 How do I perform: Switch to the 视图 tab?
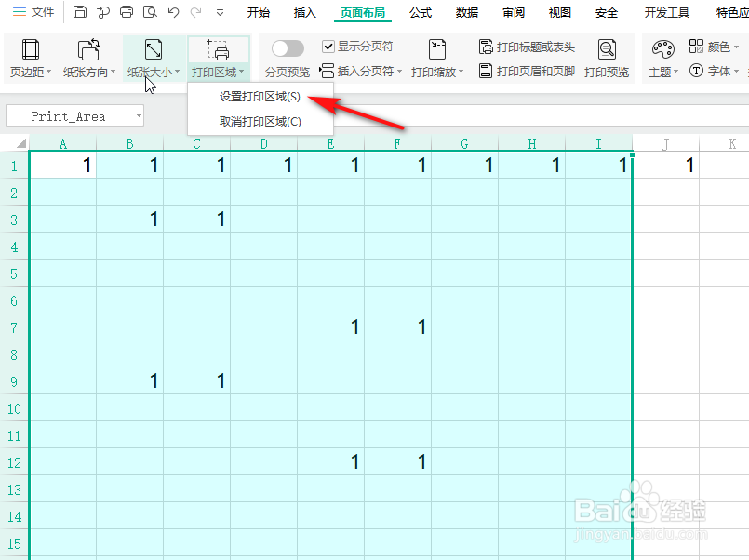(x=560, y=12)
